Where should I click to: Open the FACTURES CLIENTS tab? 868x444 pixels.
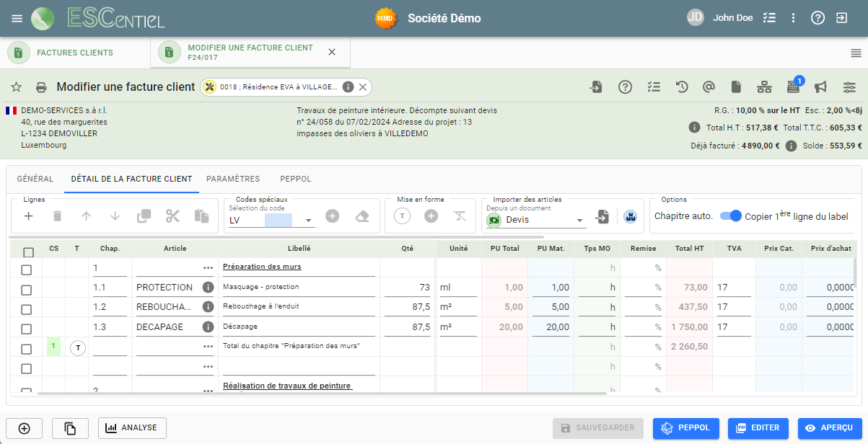[75, 53]
